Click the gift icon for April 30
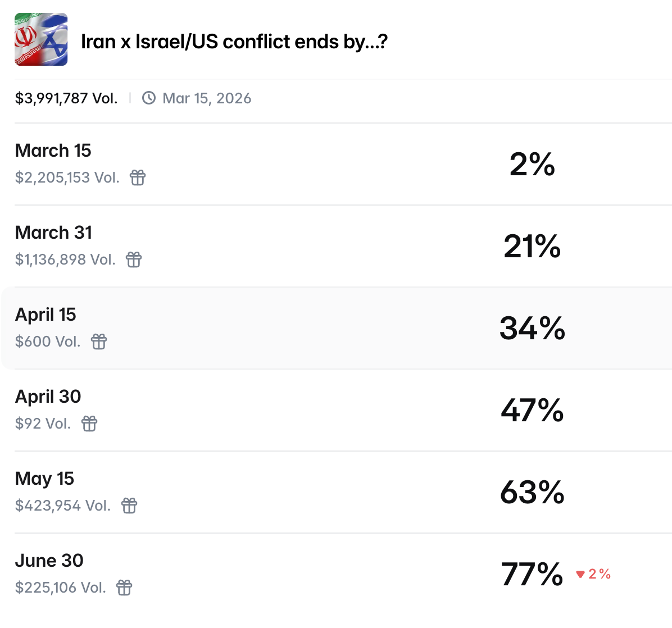The image size is (672, 628). click(x=89, y=424)
